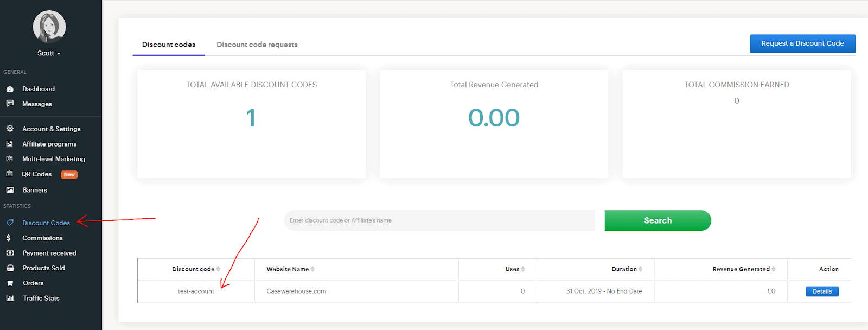Image resolution: width=868 pixels, height=330 pixels.
Task: Click the Products Sold basket icon
Action: 10,268
